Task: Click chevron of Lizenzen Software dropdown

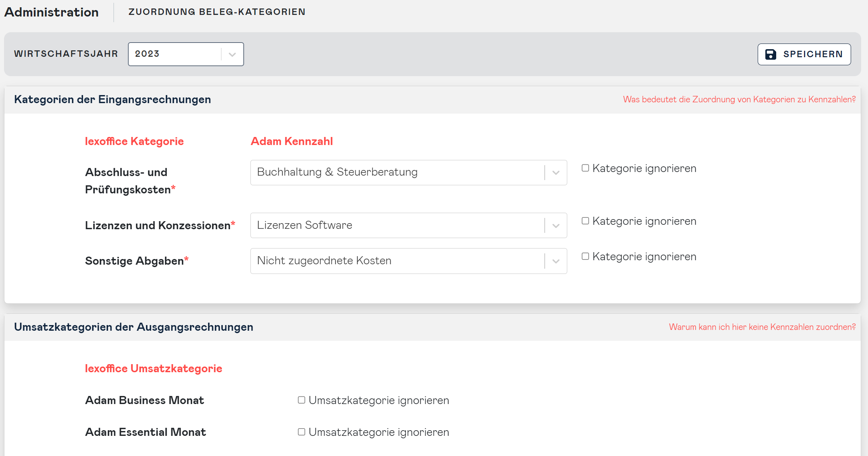Action: pos(556,226)
